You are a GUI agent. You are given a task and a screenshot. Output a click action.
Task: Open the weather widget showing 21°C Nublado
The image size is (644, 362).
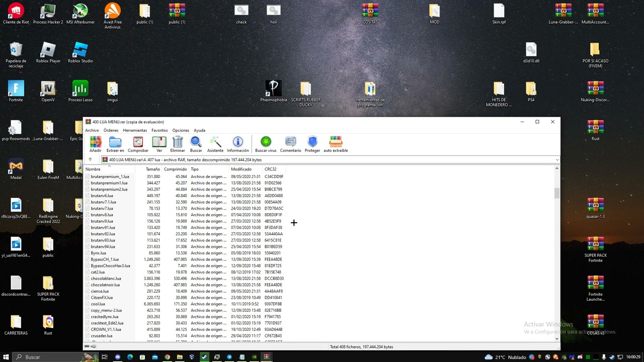pos(505,357)
